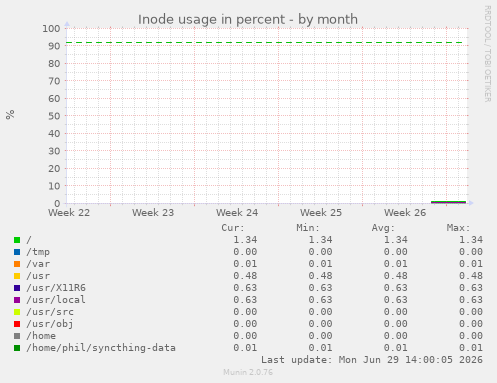Viewport: 497px width, 383px height.
Task: Click the Cur value 0.48 for /usr
Action: pos(245,276)
